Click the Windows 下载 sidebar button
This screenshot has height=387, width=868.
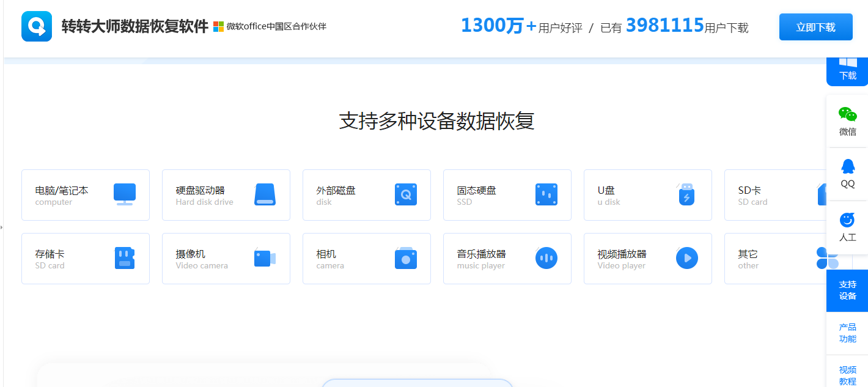click(x=847, y=70)
